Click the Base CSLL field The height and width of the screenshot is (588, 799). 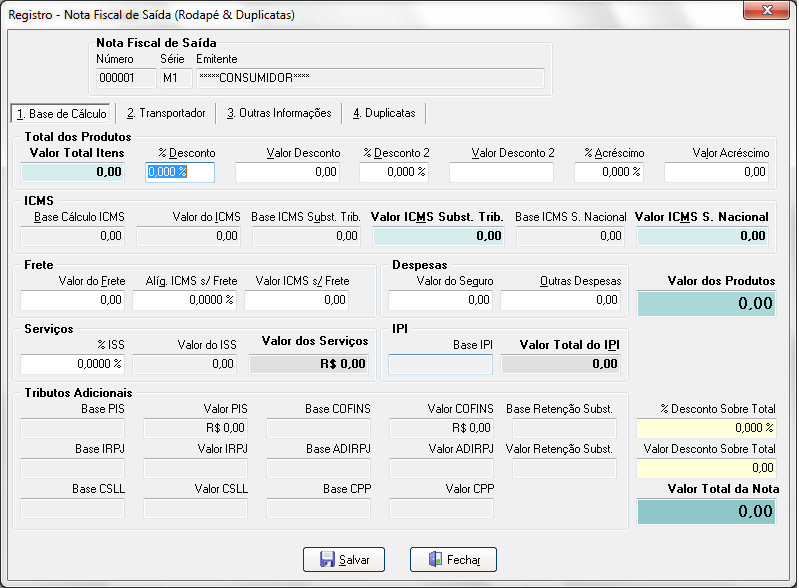tap(72, 509)
